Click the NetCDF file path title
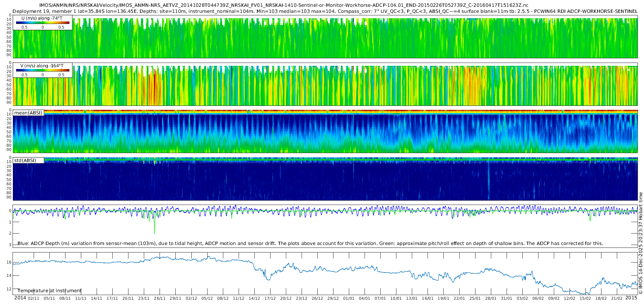 tap(283, 5)
